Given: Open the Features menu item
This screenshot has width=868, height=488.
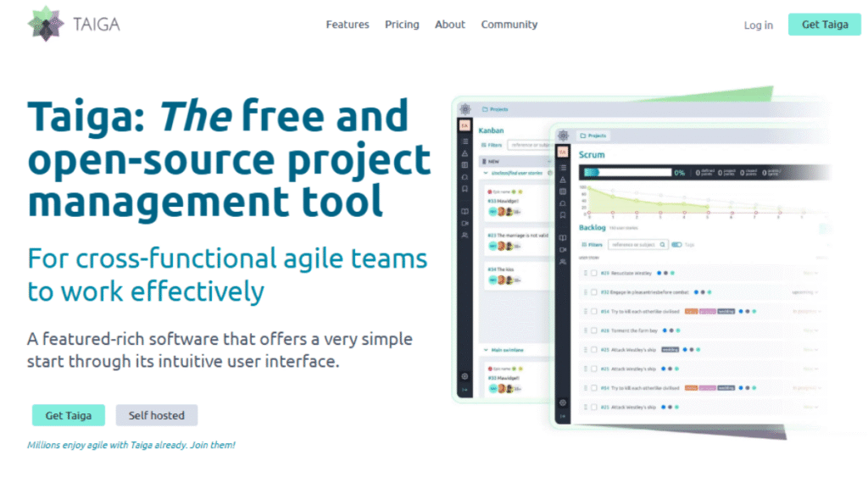Looking at the screenshot, I should point(348,25).
